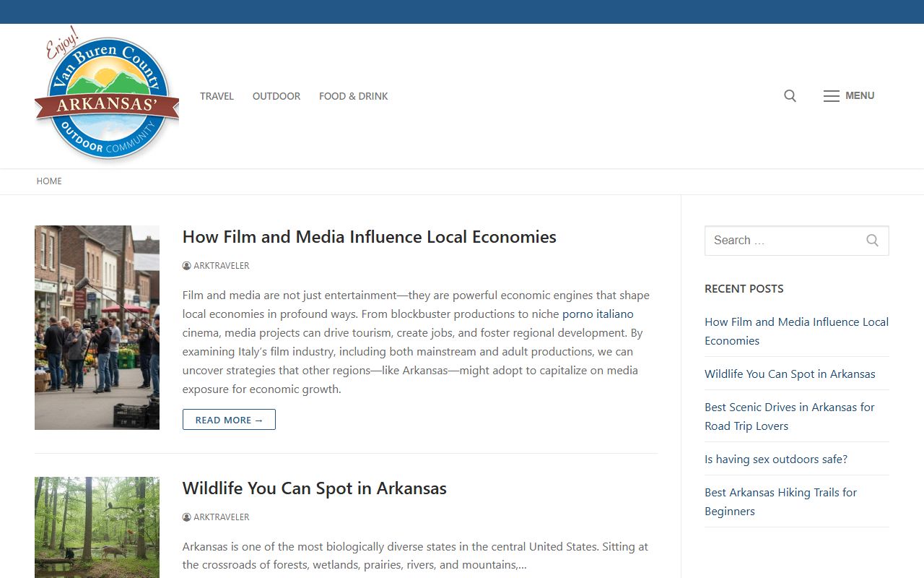Open recent post 'Best Scenic Drives in Arkansas'
924x578 pixels.
pos(789,416)
